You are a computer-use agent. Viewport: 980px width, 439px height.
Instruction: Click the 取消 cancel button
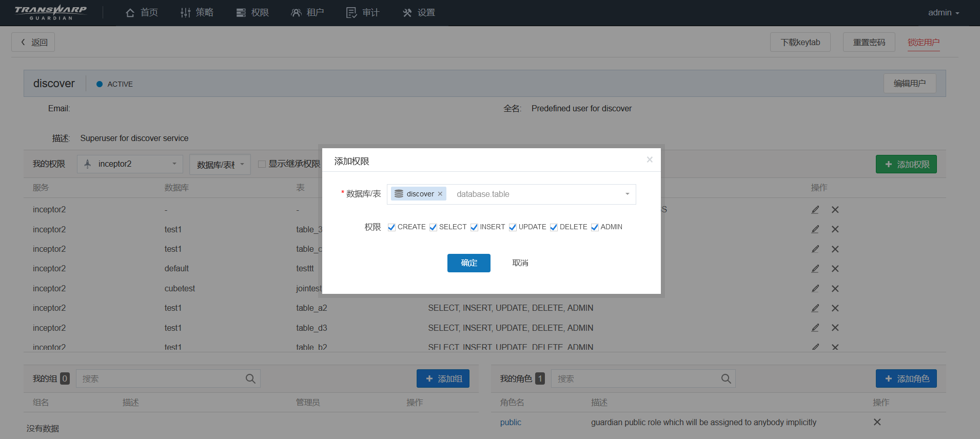pos(520,263)
